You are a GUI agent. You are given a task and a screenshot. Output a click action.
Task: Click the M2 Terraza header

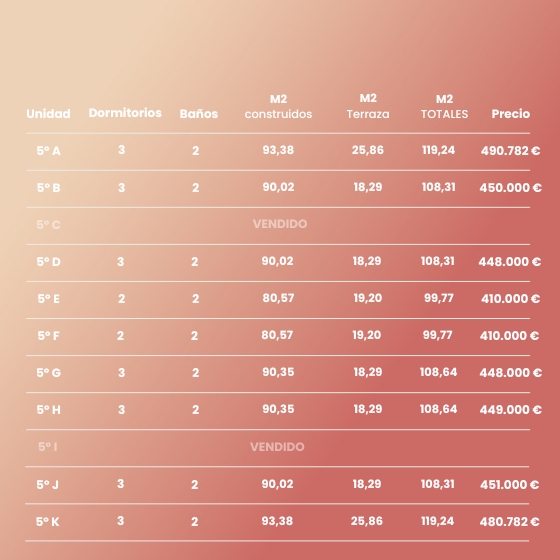368,106
